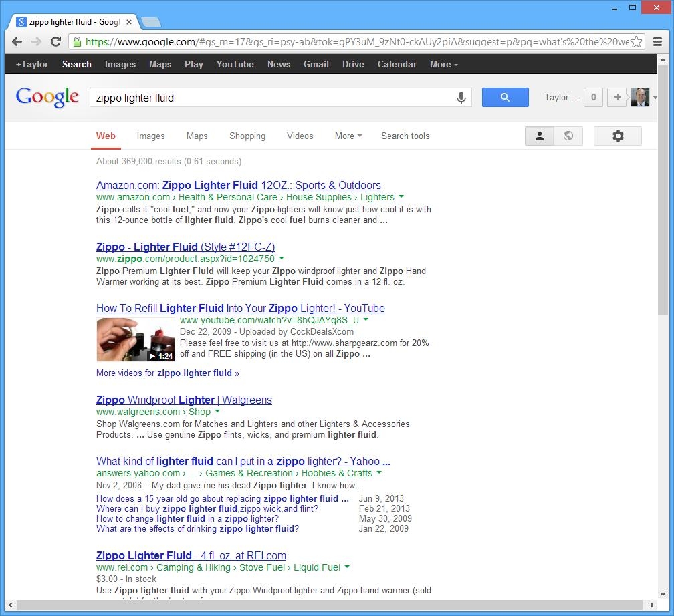Open More videos for zippo lighter fluid
This screenshot has height=616, width=674.
point(167,373)
